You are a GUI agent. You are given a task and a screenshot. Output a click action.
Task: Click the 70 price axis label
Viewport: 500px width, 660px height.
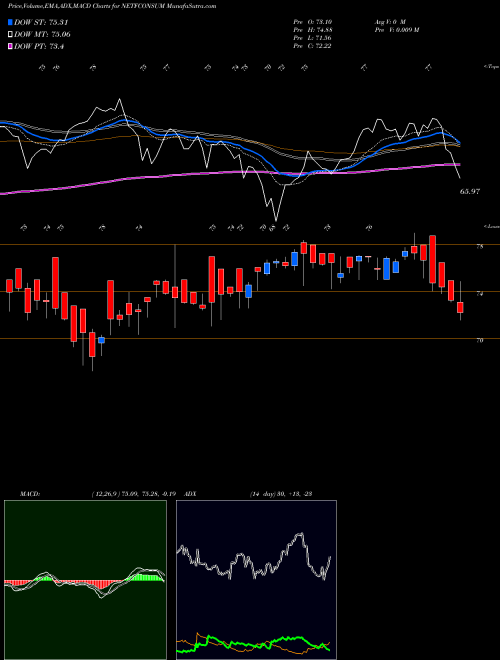coord(480,341)
